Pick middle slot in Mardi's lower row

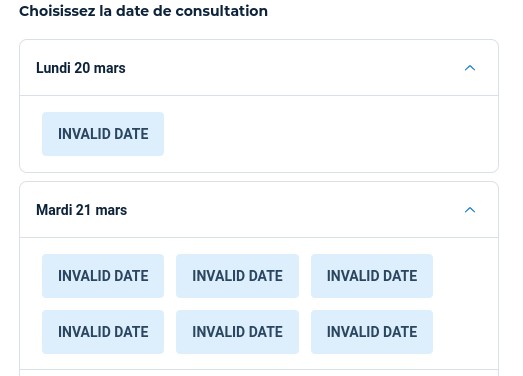click(x=237, y=332)
